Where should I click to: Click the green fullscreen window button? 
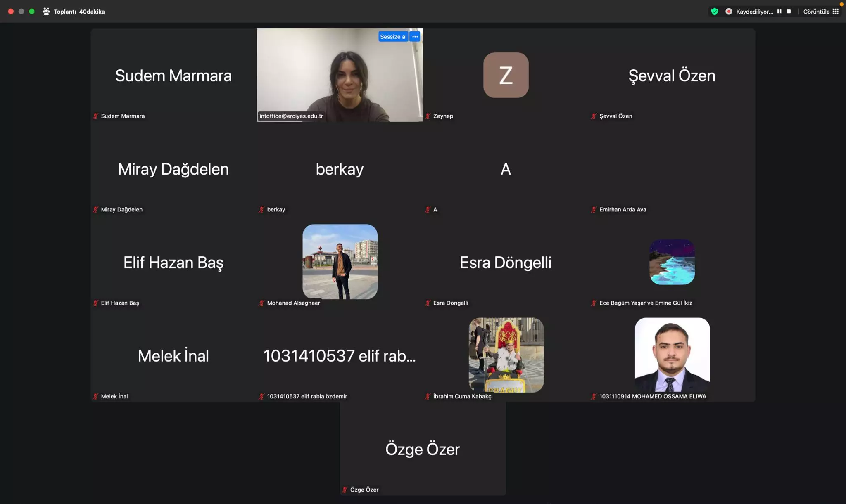click(x=32, y=12)
